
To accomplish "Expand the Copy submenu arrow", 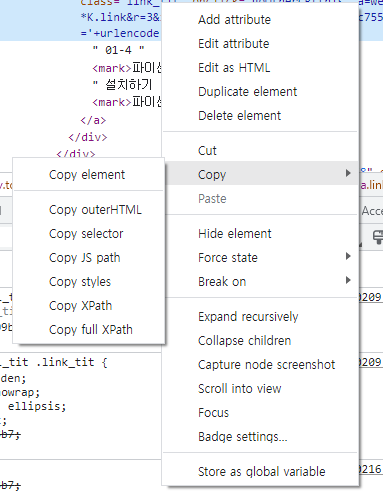I will [x=348, y=173].
